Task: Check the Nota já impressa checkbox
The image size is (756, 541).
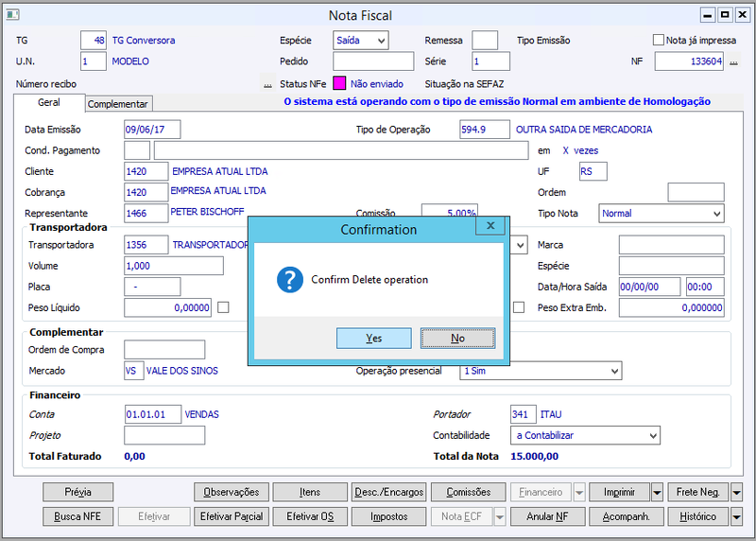Action: pos(658,40)
